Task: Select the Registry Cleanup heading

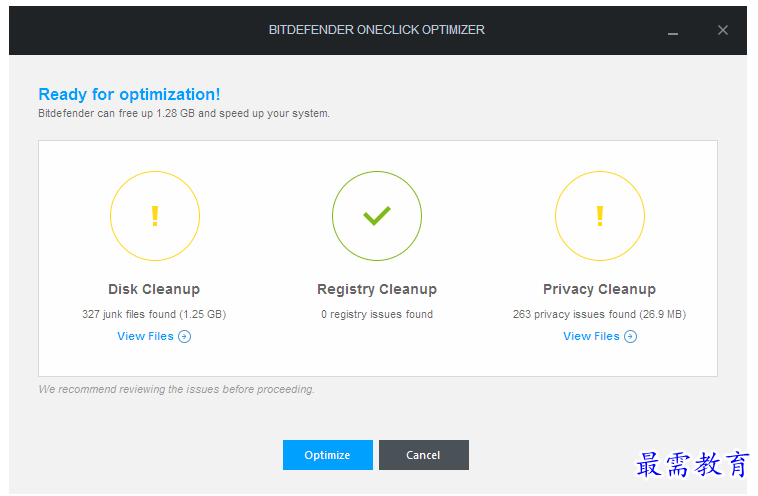Action: pos(377,289)
